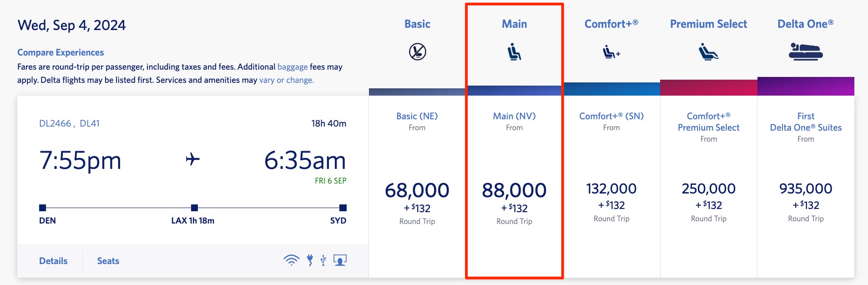The width and height of the screenshot is (868, 285).
Task: Click the Delta One lie-flat bed icon
Action: pos(805,51)
